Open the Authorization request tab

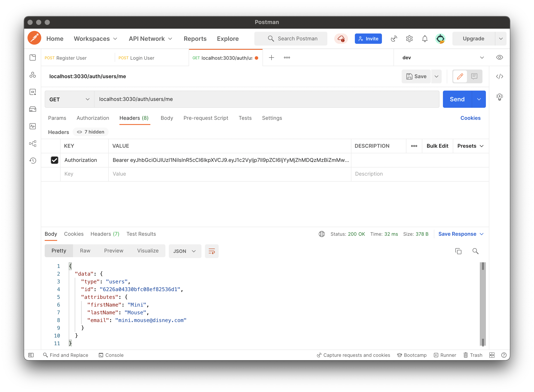(93, 118)
